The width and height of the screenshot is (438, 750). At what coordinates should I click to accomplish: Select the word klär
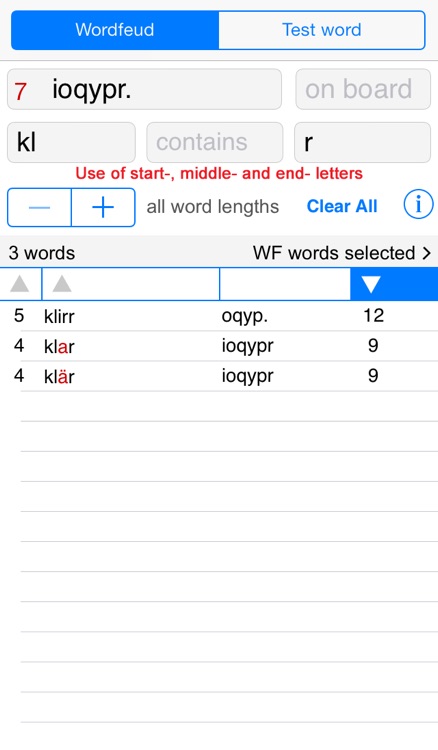coord(59,376)
